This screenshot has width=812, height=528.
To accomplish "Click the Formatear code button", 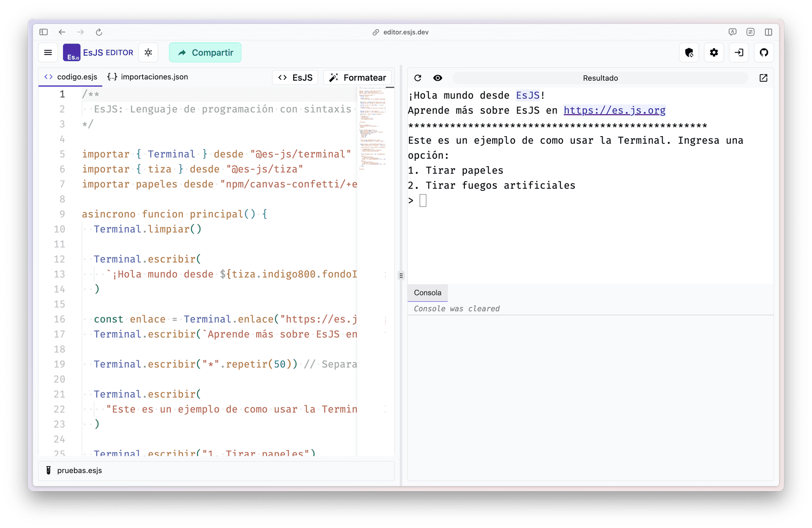I will point(358,77).
